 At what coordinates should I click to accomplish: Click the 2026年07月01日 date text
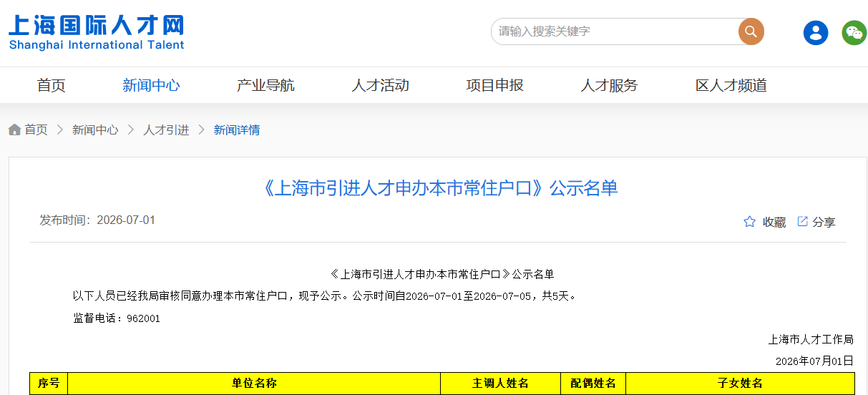[x=814, y=361]
